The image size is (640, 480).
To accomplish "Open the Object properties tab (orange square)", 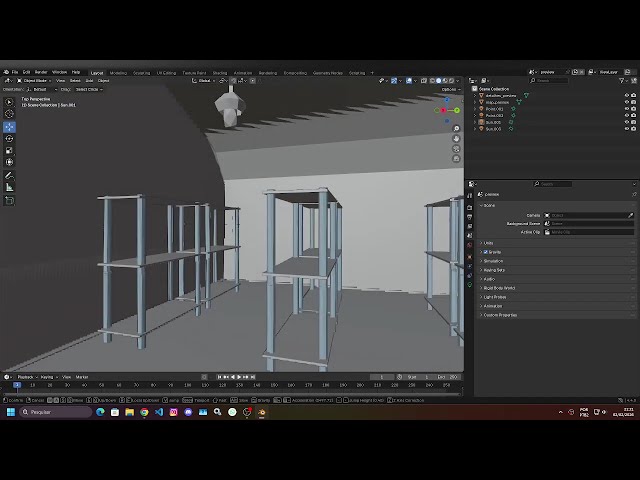I will tap(469, 257).
